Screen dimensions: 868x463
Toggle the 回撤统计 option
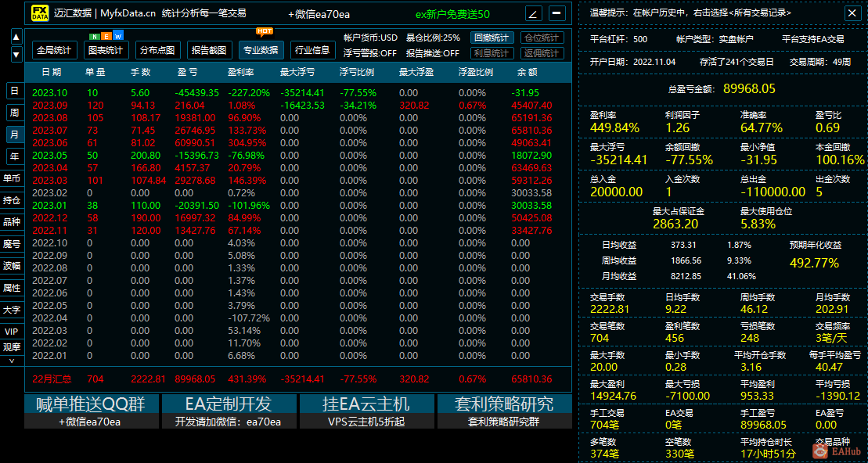point(492,38)
